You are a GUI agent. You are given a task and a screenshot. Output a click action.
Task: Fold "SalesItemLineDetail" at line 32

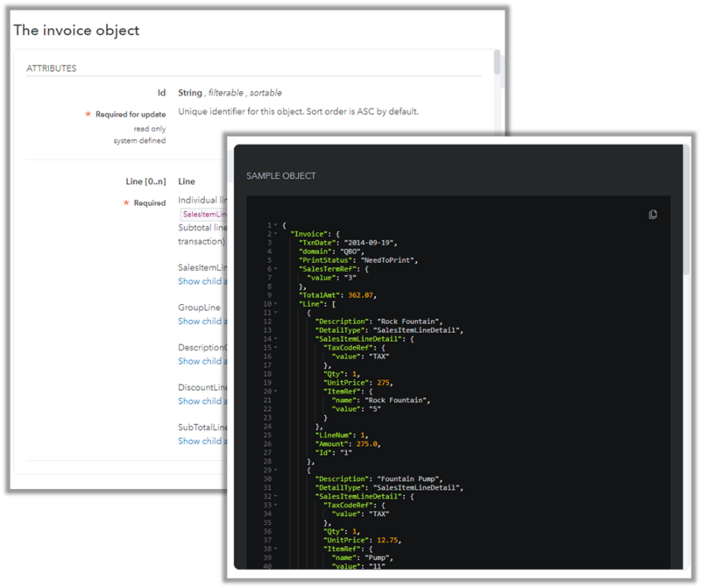point(275,496)
